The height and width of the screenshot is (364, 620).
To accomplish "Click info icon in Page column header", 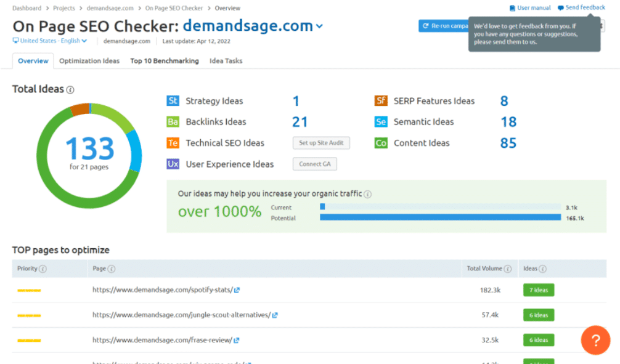I will click(112, 269).
